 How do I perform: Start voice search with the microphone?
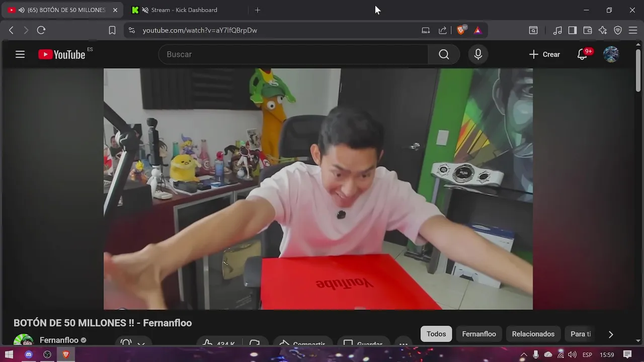click(478, 54)
